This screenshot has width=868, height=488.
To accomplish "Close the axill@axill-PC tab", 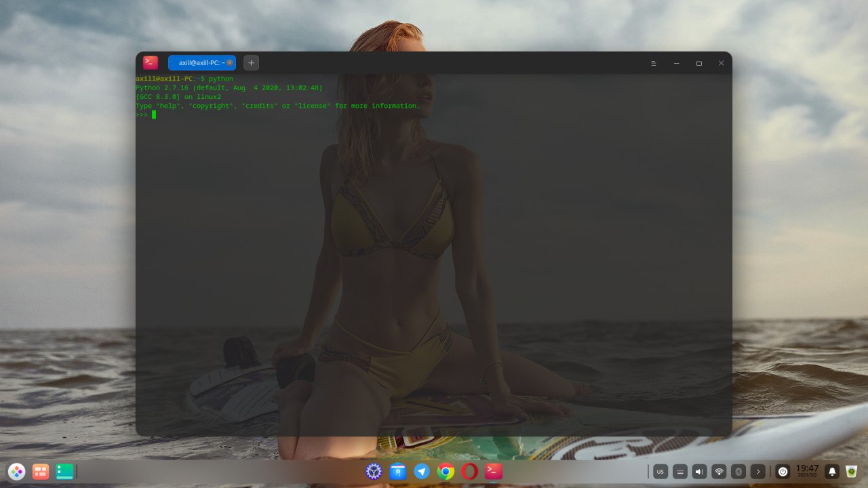I will (230, 63).
